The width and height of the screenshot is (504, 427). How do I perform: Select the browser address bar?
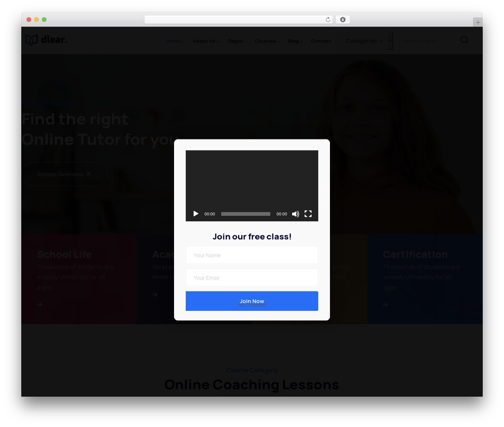239,20
